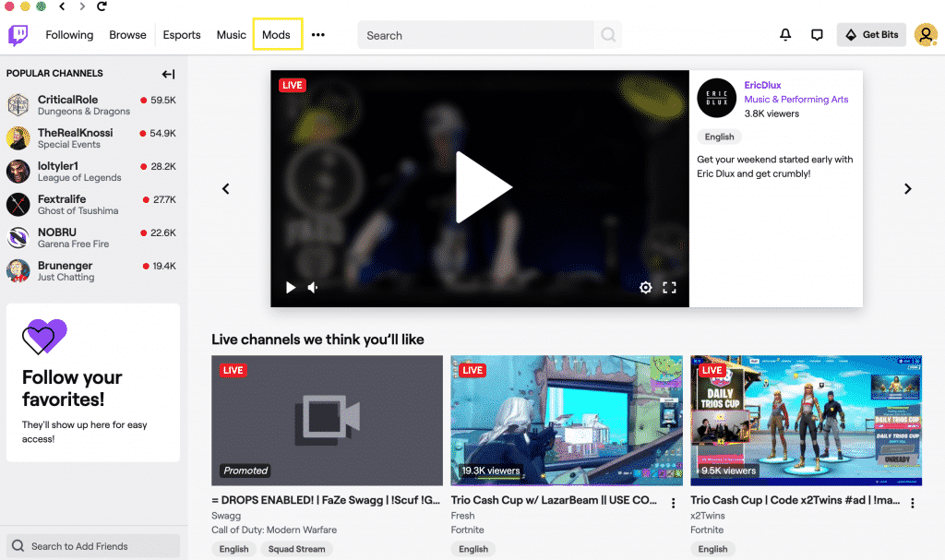Mute the featured stream volume

(x=313, y=288)
